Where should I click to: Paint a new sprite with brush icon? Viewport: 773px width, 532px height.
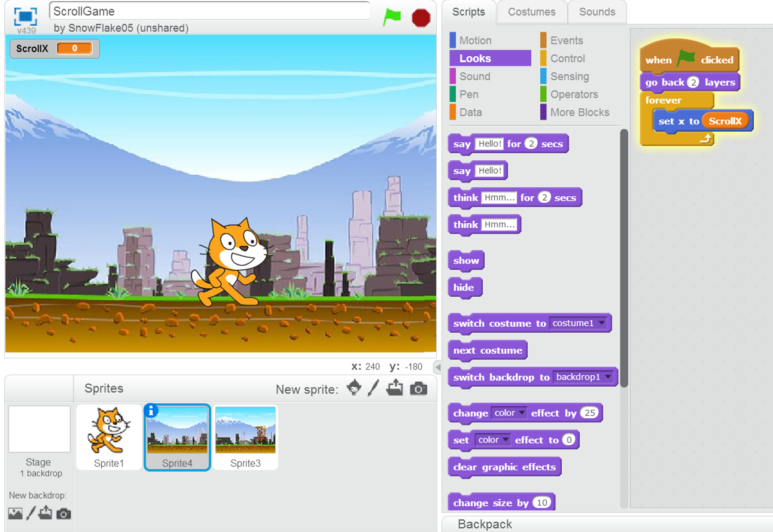click(373, 388)
